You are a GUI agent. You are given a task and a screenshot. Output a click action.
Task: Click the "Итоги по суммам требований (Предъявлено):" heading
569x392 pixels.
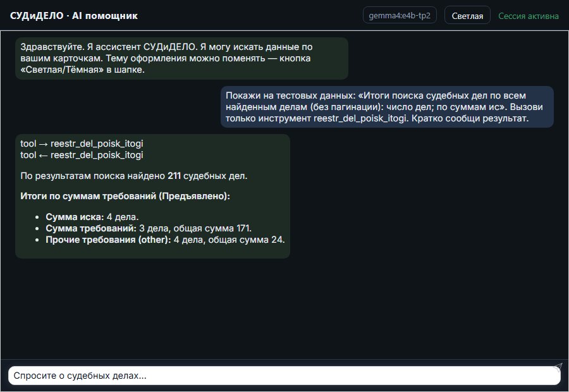pos(125,196)
